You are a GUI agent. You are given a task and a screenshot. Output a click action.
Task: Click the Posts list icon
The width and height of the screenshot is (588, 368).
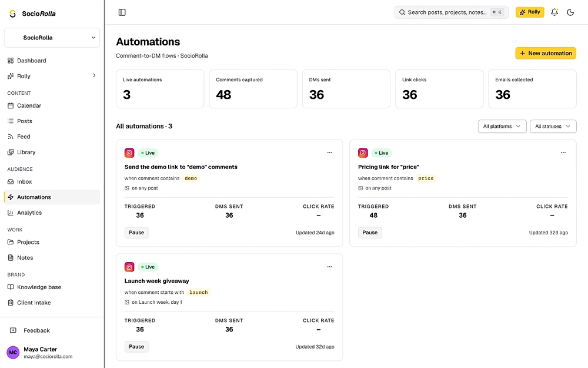click(x=11, y=121)
